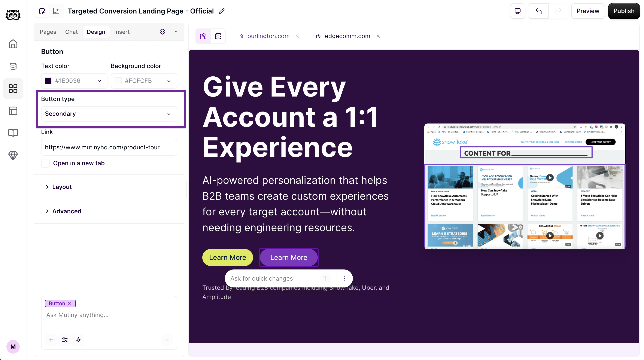This screenshot has height=360, width=644.
Task: Open the Button type Secondary dropdown
Action: tap(109, 114)
